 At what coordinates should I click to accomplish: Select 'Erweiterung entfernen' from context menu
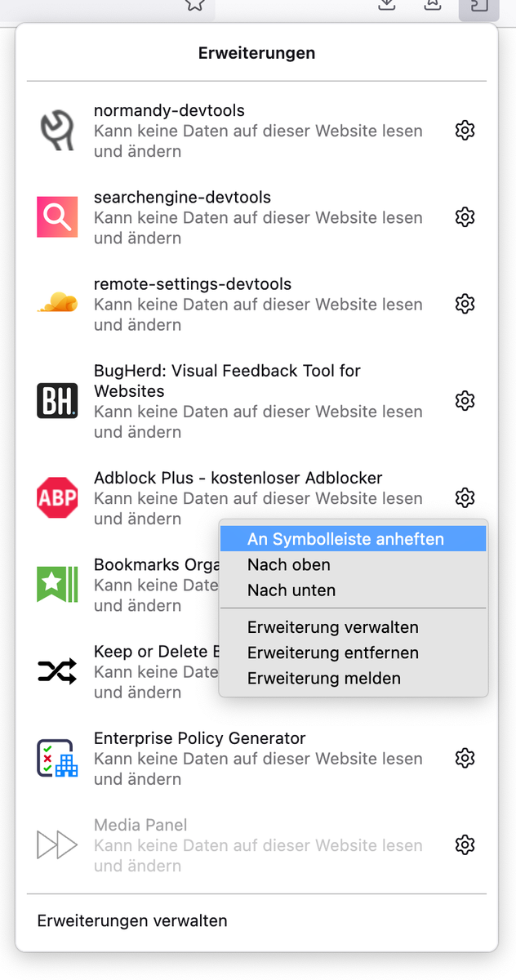[333, 653]
